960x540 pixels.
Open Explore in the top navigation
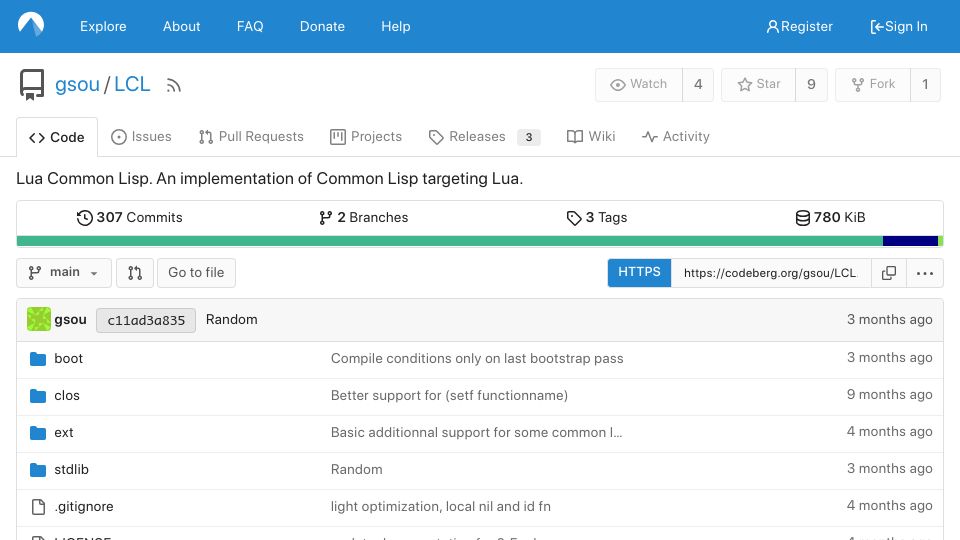click(x=103, y=26)
